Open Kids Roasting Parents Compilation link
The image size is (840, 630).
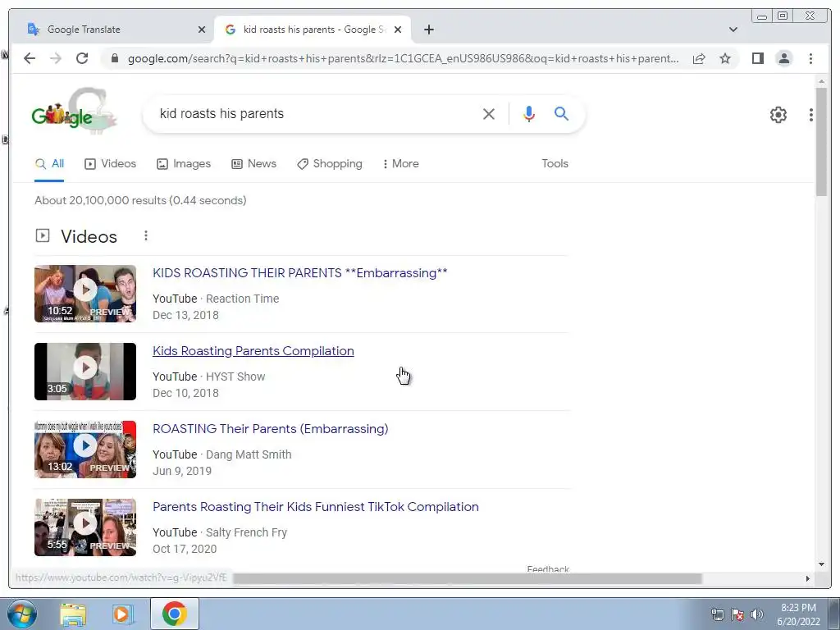tap(253, 351)
